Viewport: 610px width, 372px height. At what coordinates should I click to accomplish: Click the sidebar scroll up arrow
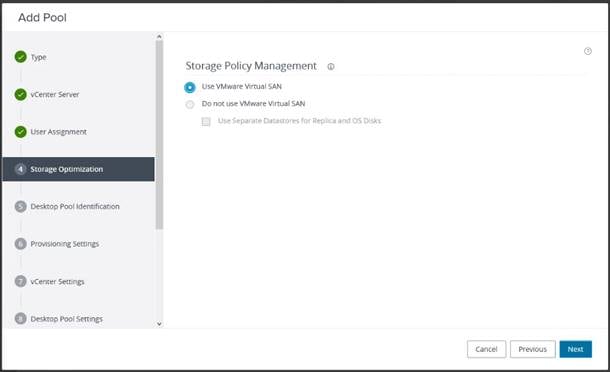(x=159, y=37)
